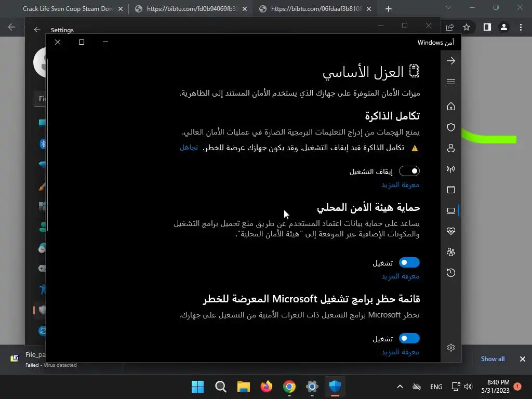
Task: Open a new browser tab
Action: point(389,9)
